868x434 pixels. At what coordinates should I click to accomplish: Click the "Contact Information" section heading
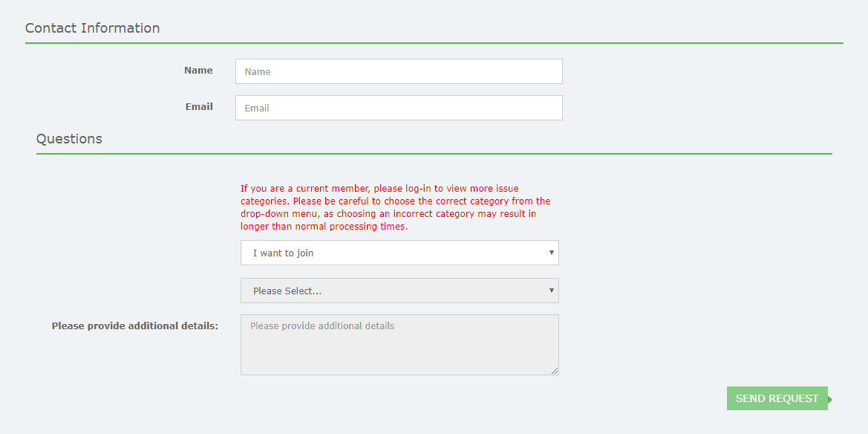[x=92, y=28]
